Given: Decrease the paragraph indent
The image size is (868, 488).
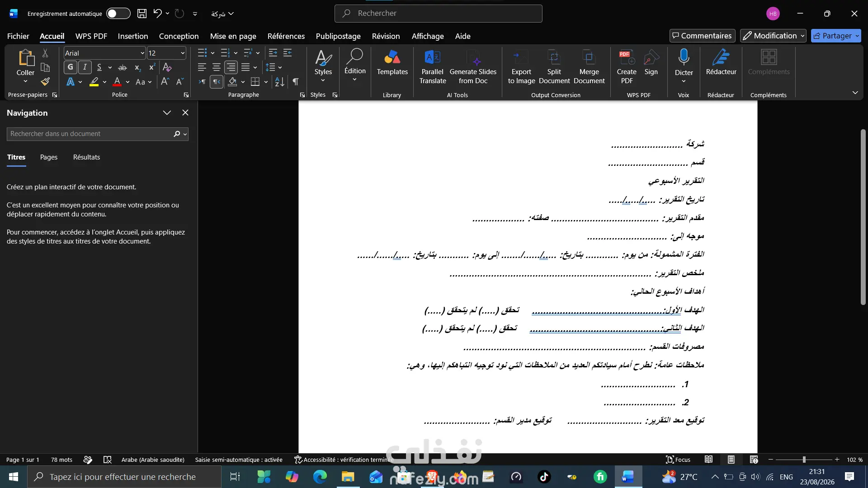Looking at the screenshot, I should pyautogui.click(x=273, y=53).
